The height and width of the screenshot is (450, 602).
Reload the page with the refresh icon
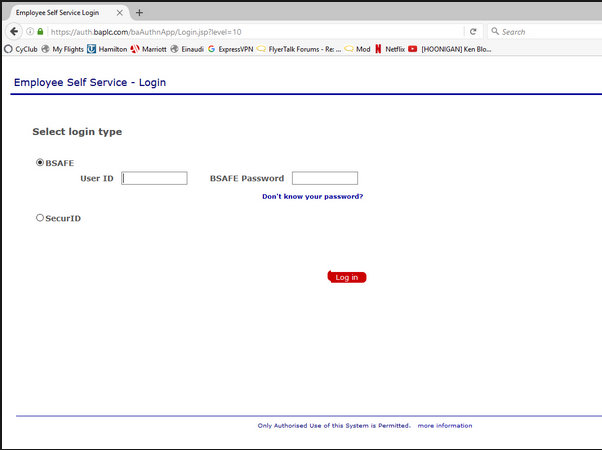(473, 32)
